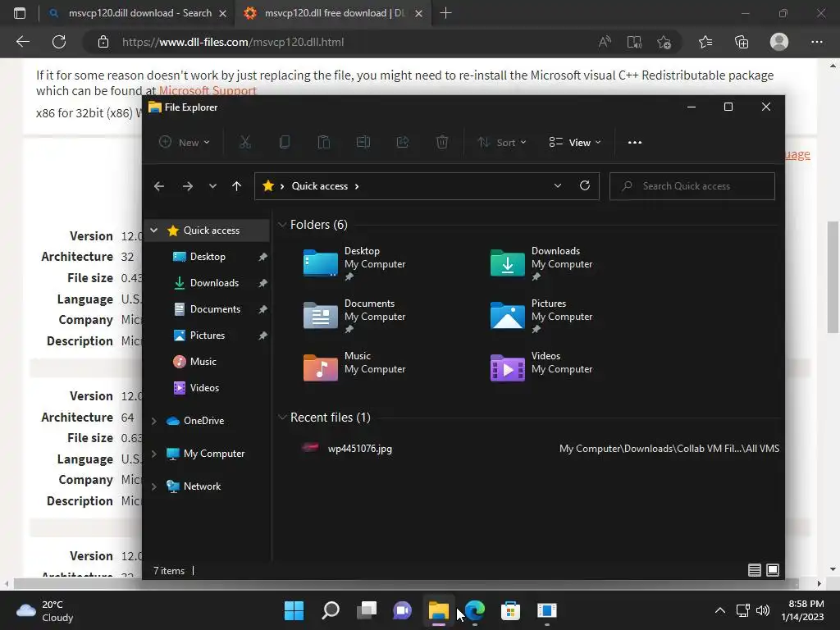
Task: Click the Quick access breadcrumb in address bar
Action: (x=320, y=186)
